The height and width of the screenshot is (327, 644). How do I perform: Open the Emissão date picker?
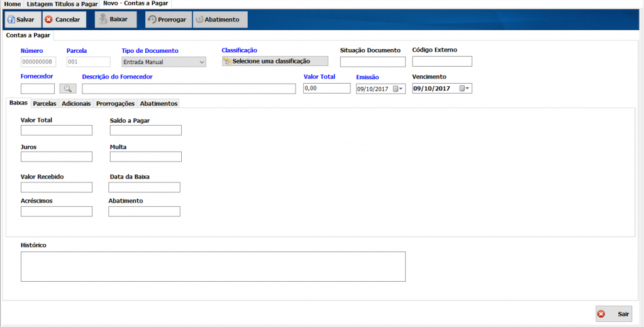coord(398,89)
